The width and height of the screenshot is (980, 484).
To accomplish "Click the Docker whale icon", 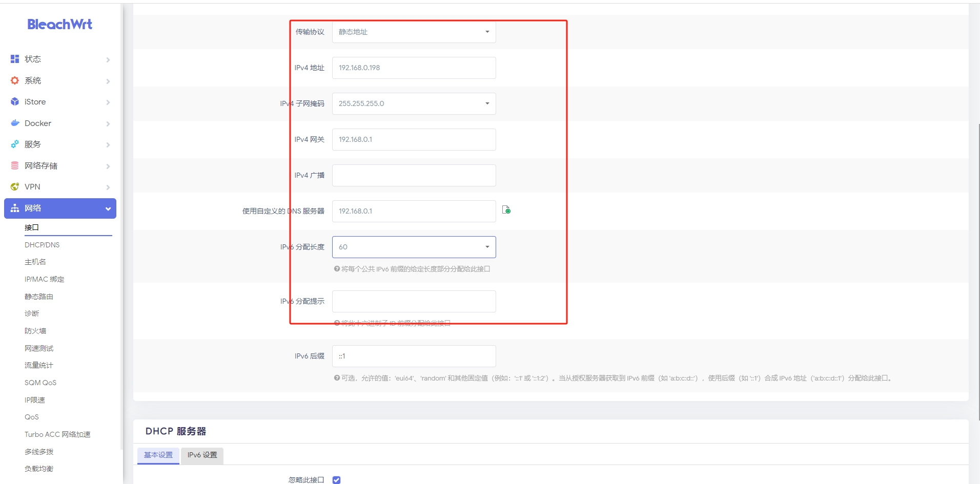I will (x=15, y=123).
